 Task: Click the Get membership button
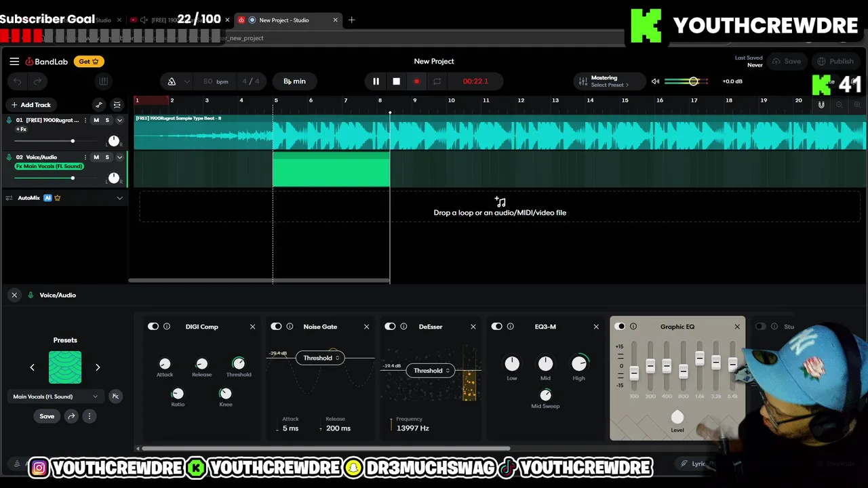tap(89, 61)
